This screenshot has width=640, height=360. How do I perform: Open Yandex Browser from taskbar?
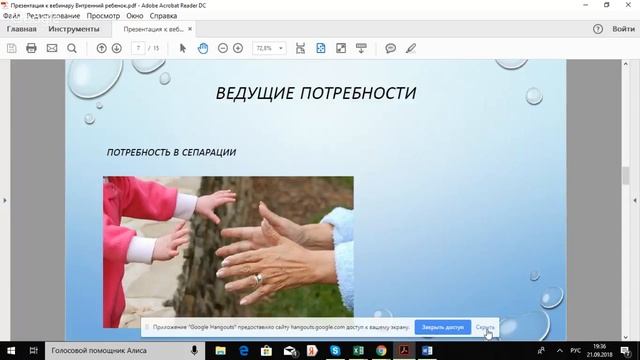coord(312,351)
